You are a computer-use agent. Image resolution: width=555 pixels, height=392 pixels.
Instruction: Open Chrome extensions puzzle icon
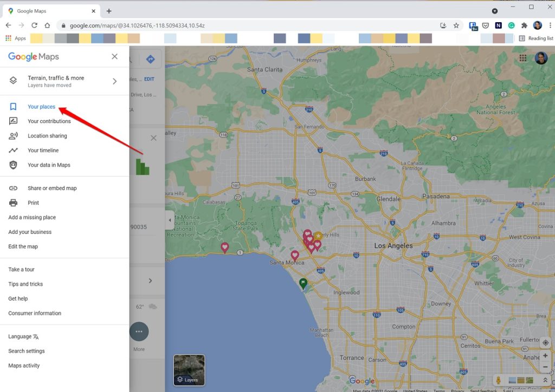pyautogui.click(x=524, y=25)
